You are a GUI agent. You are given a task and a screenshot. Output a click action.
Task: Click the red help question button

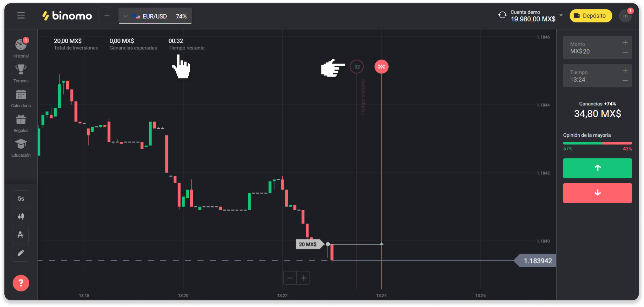pyautogui.click(x=21, y=283)
